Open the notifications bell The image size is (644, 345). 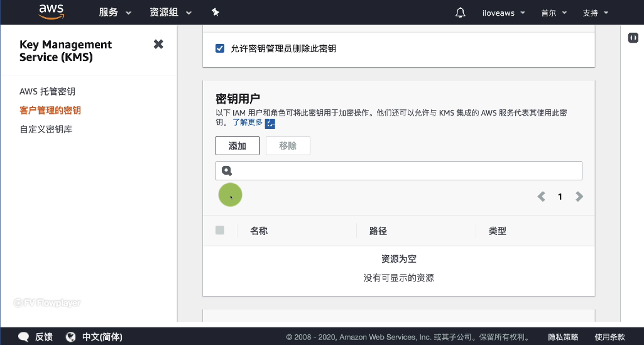coord(461,13)
